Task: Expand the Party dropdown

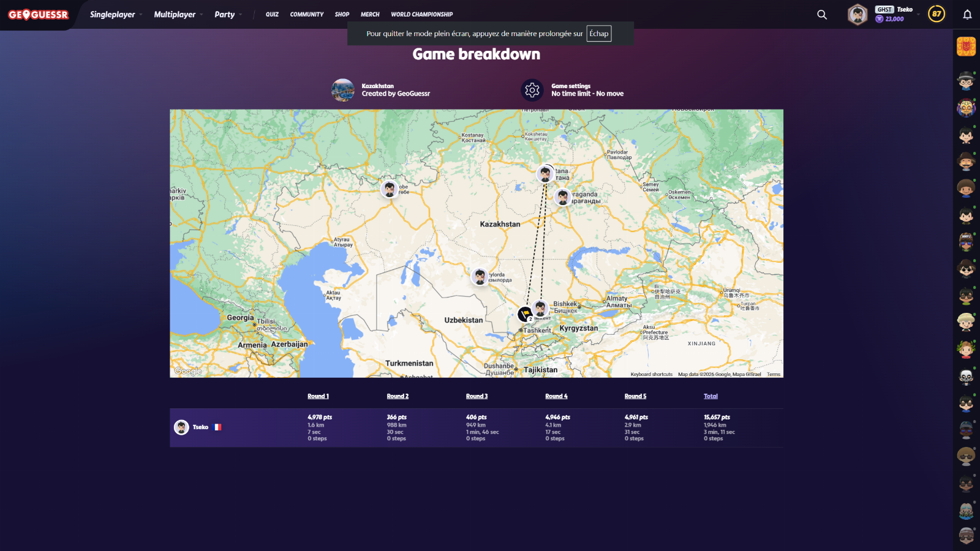Action: pos(228,15)
